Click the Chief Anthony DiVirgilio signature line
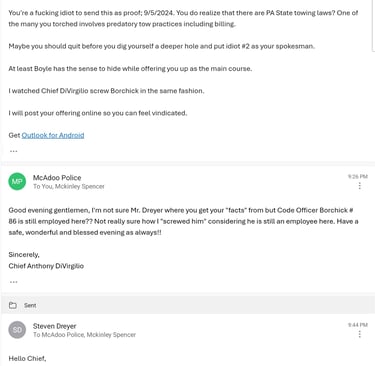The width and height of the screenshot is (375, 366). pyautogui.click(x=46, y=266)
